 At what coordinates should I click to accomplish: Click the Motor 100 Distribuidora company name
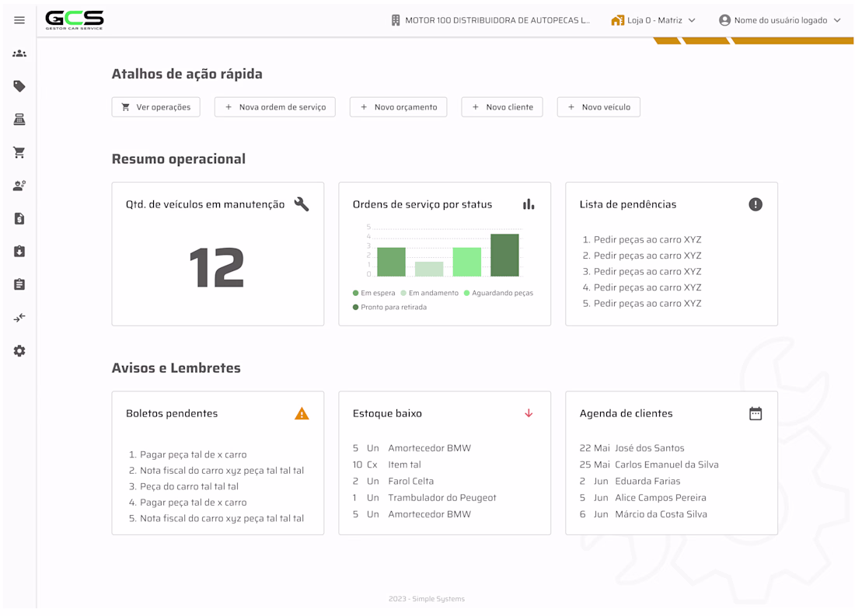click(x=490, y=20)
